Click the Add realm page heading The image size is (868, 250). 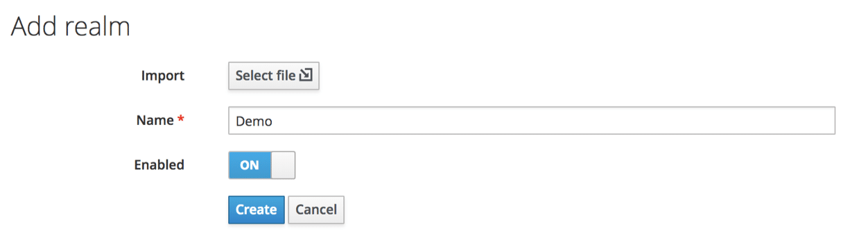[x=71, y=27]
